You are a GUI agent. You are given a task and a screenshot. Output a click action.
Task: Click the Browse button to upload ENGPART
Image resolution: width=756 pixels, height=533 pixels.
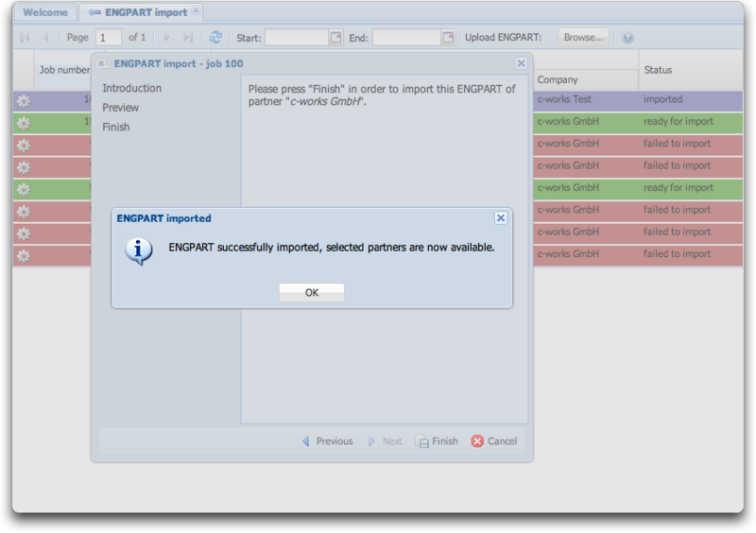[583, 38]
